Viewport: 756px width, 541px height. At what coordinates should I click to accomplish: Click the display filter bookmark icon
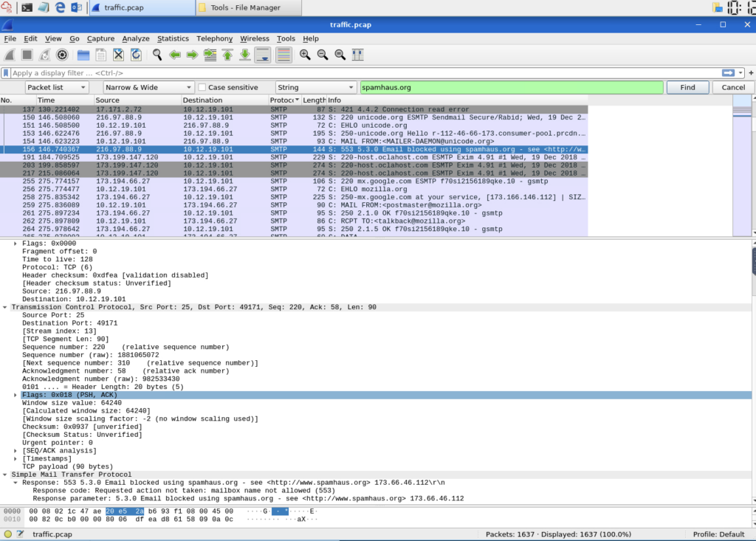pos(6,73)
